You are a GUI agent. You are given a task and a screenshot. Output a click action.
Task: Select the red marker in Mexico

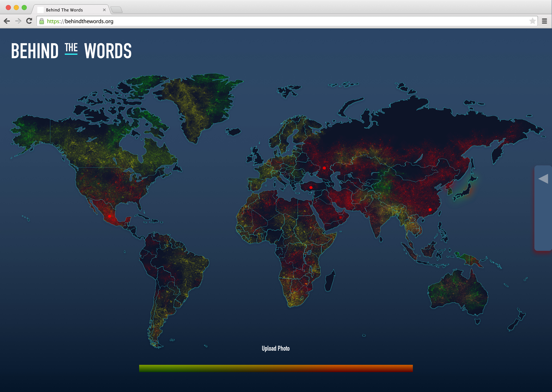110,216
